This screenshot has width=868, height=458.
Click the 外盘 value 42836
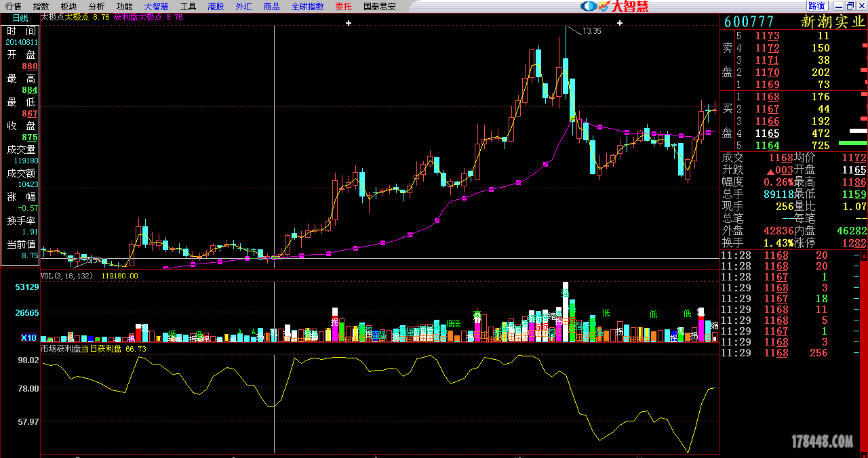pyautogui.click(x=778, y=230)
